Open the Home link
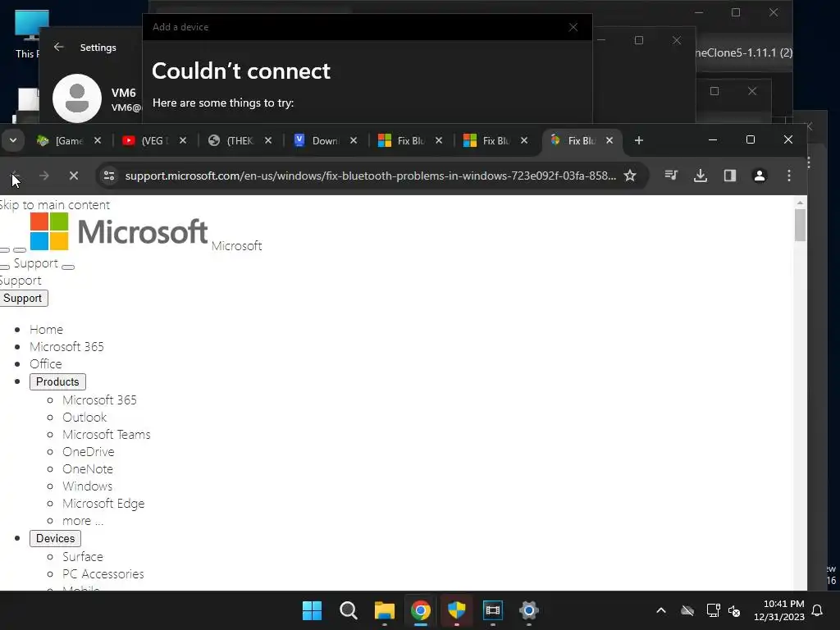This screenshot has width=840, height=630. coord(46,330)
